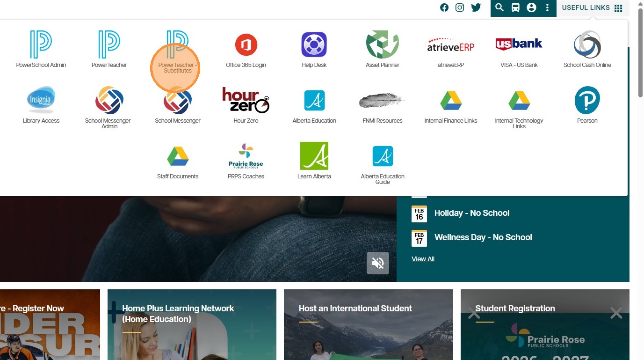
Task: Open Holiday - No School event
Action: pos(472,213)
